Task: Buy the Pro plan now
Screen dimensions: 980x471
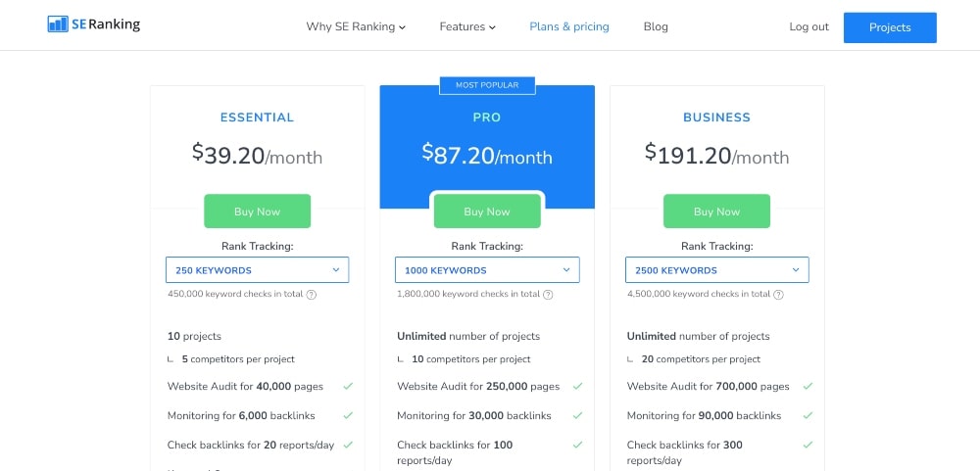Action: [x=487, y=212]
